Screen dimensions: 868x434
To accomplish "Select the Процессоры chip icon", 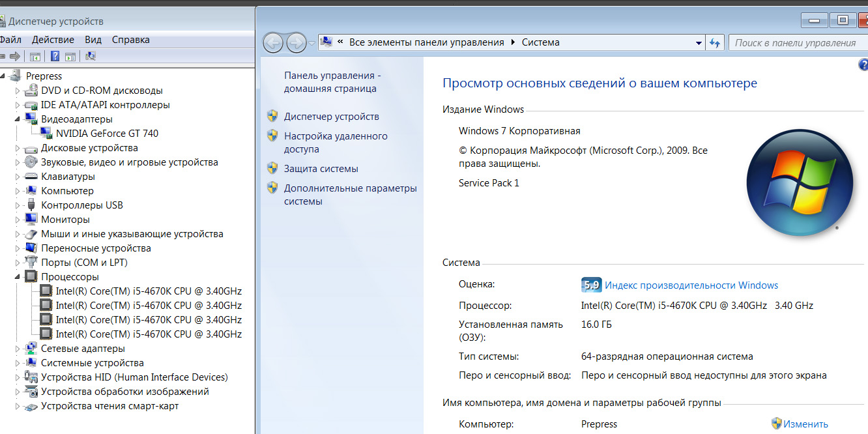I will (31, 277).
